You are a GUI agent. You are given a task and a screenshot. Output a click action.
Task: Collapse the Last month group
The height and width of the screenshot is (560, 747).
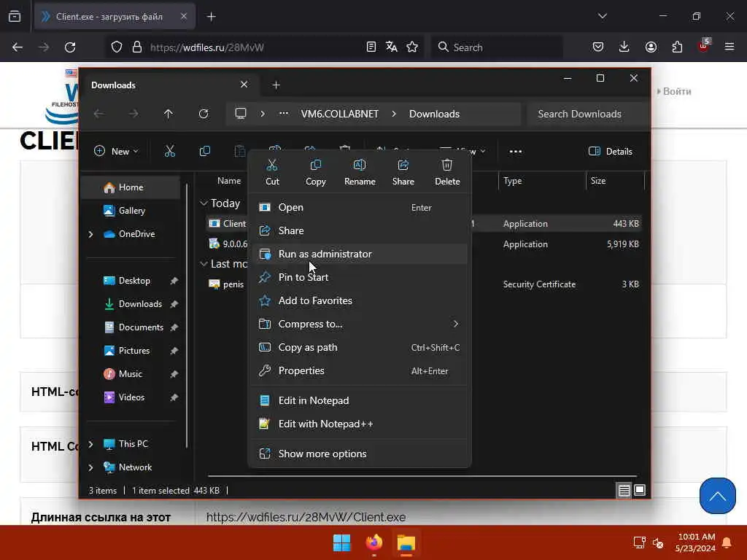tap(204, 264)
